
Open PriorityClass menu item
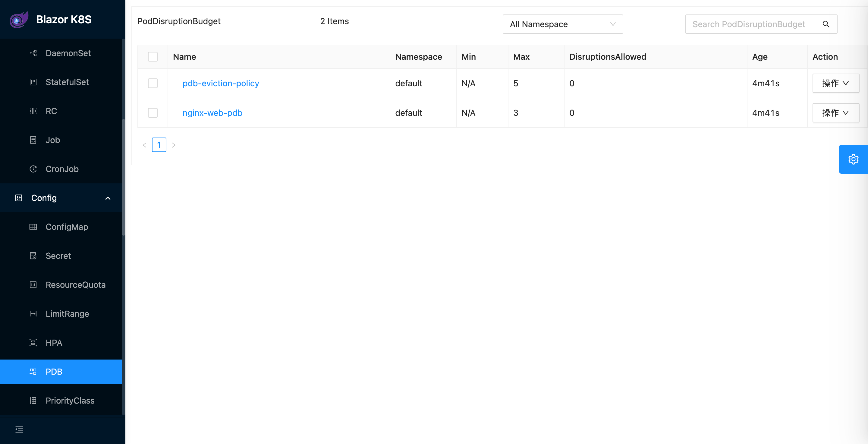[x=61, y=401]
